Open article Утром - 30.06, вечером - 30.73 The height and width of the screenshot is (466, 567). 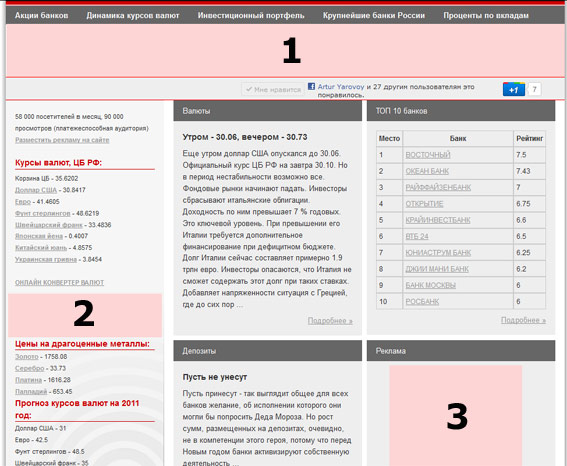pyautogui.click(x=245, y=137)
